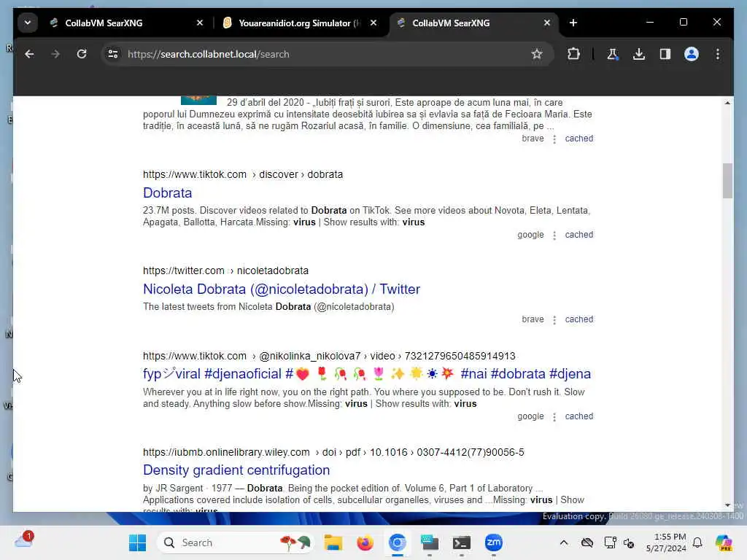
Task: Click the network display tray icon
Action: pyautogui.click(x=610, y=542)
